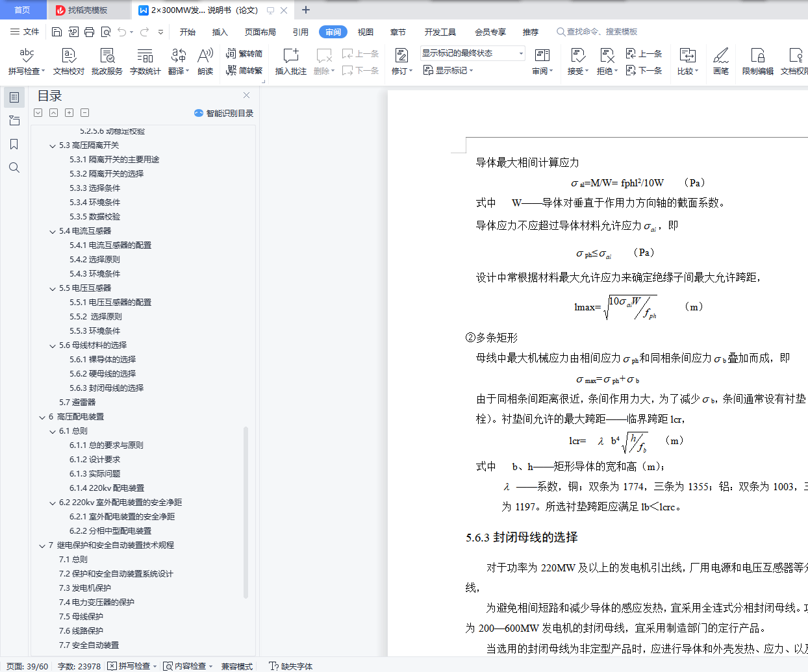
Task: Open the 插入 ribbon tab
Action: pyautogui.click(x=220, y=32)
